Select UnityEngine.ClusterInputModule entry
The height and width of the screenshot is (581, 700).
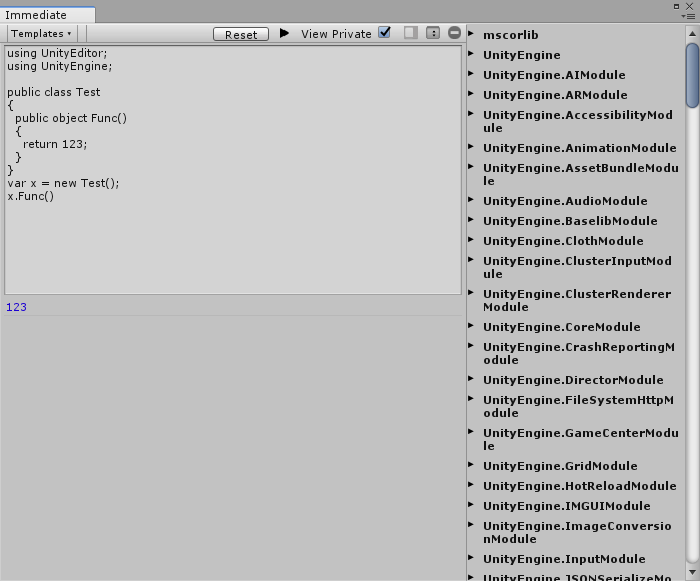tap(577, 268)
